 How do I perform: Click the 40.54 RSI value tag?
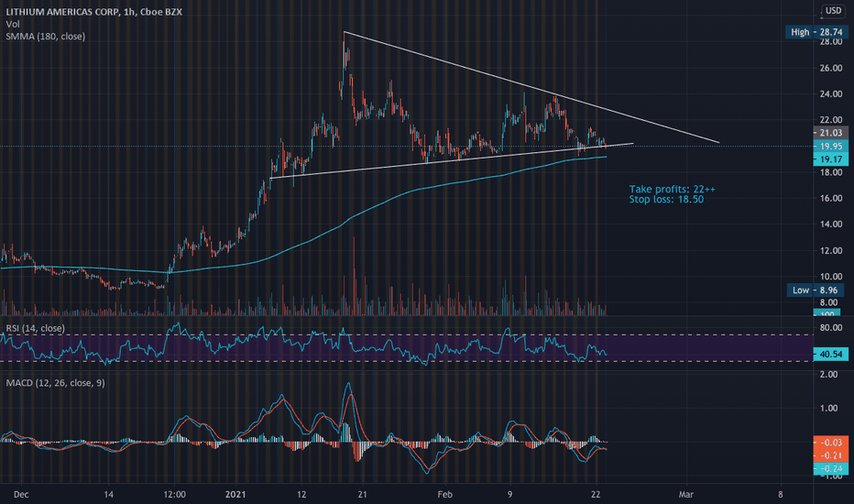tap(830, 354)
